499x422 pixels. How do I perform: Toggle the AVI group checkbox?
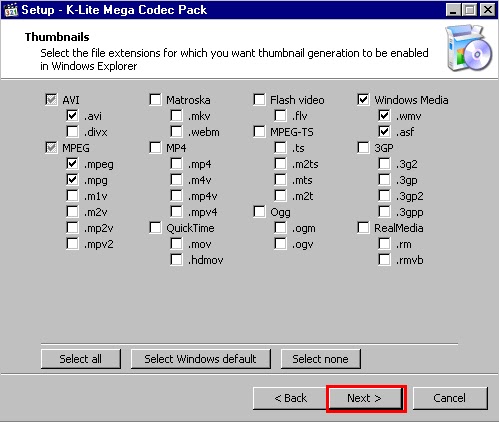[x=51, y=99]
